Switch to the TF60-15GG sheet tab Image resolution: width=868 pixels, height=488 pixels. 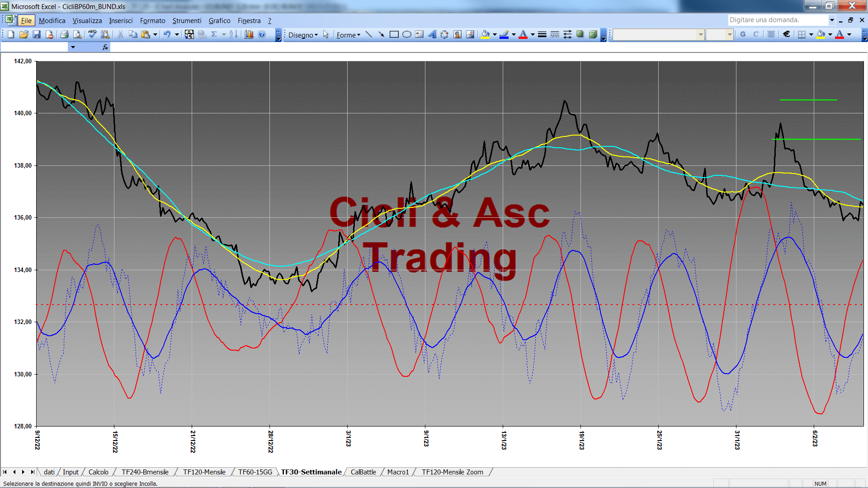255,472
